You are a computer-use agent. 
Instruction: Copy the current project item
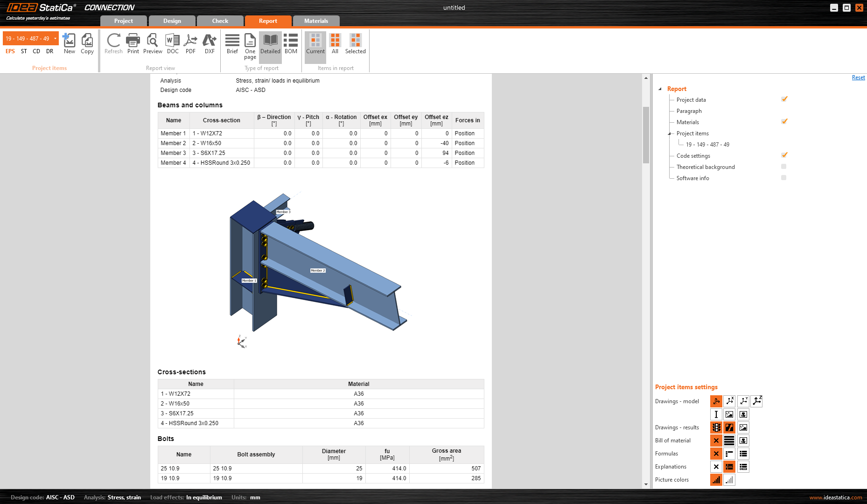tap(87, 44)
